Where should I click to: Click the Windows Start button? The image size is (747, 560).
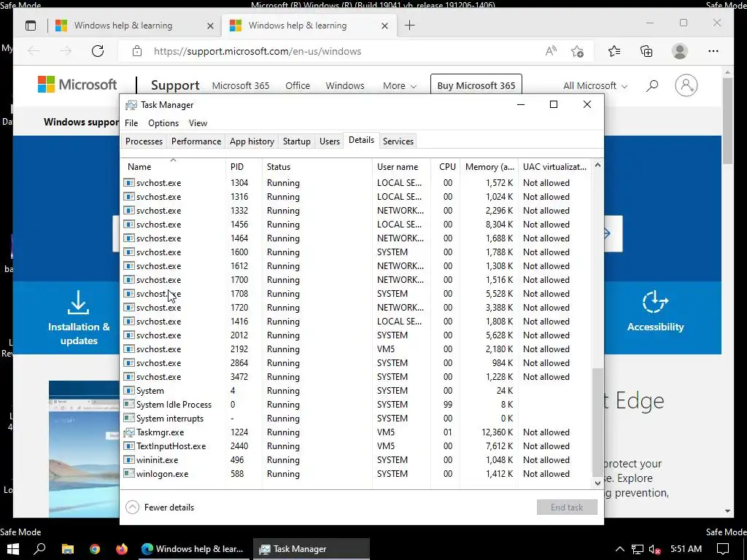(x=13, y=549)
